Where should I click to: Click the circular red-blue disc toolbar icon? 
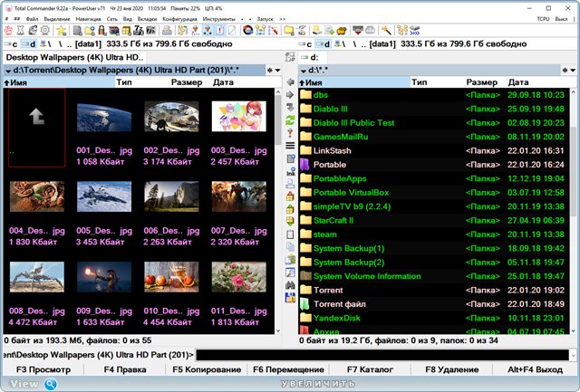(x=247, y=30)
